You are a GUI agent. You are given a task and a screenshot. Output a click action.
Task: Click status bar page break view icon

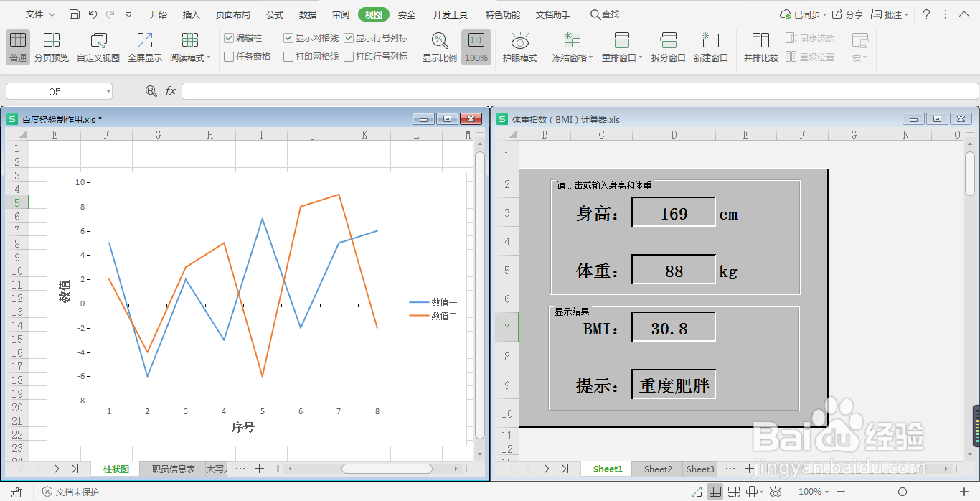[734, 492]
